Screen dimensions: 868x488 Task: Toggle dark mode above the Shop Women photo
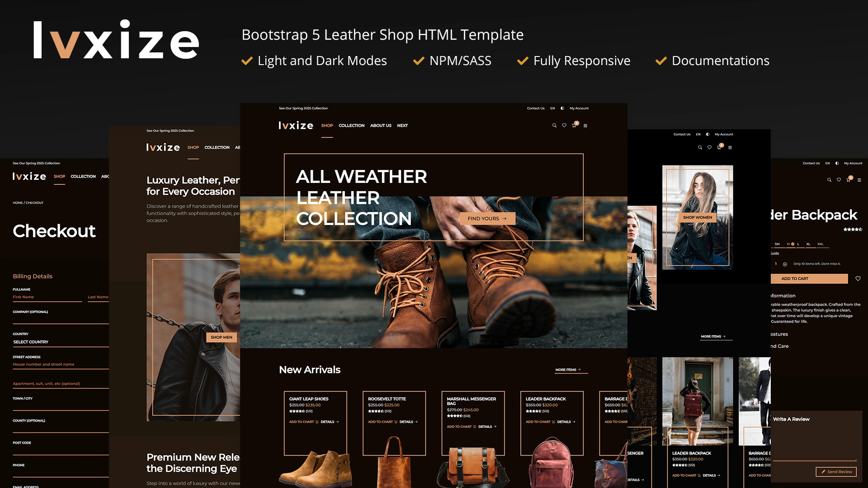point(708,134)
